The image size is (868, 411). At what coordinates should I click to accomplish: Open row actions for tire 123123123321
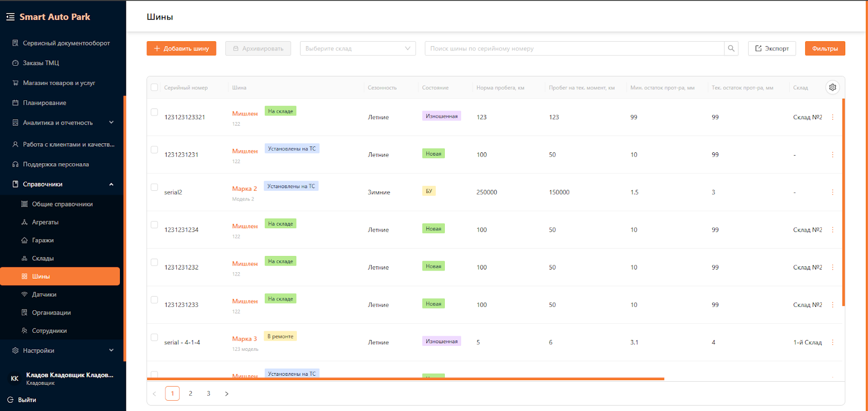coord(832,117)
